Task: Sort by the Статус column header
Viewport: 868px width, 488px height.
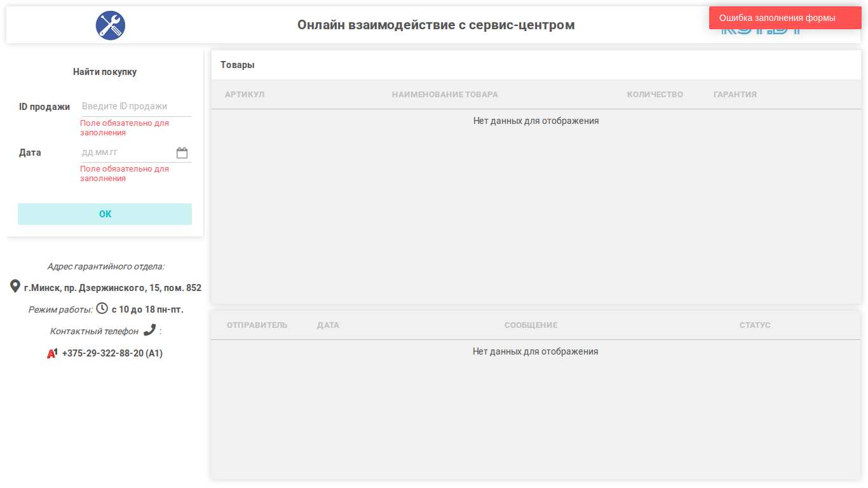Action: pos(755,325)
